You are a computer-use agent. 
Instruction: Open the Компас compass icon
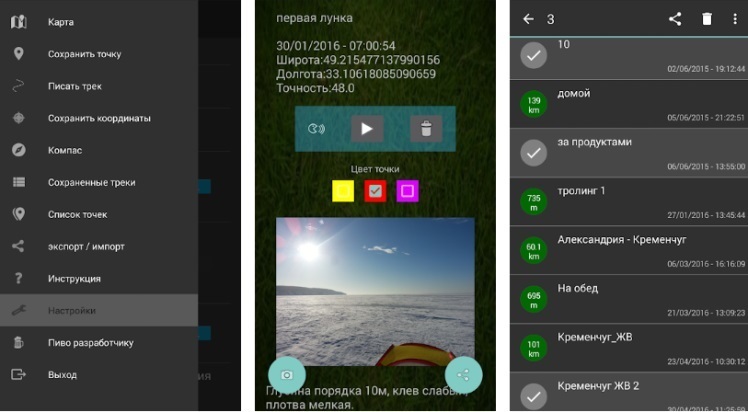click(x=19, y=150)
